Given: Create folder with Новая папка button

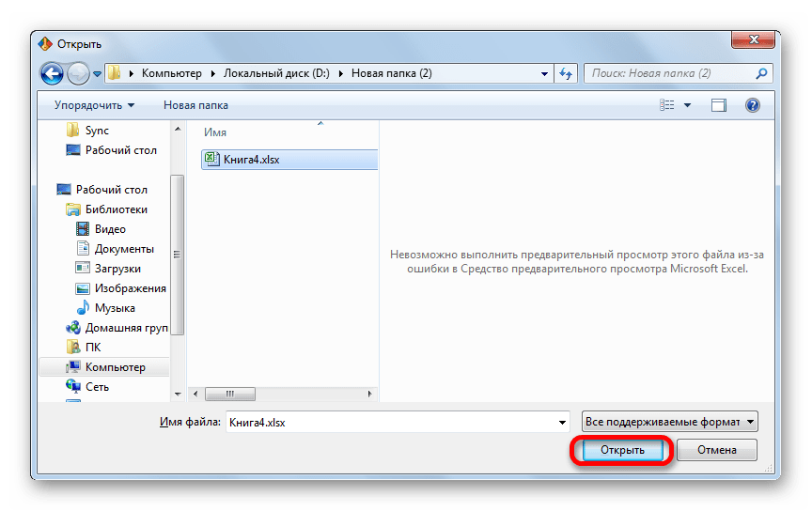Looking at the screenshot, I should point(195,105).
